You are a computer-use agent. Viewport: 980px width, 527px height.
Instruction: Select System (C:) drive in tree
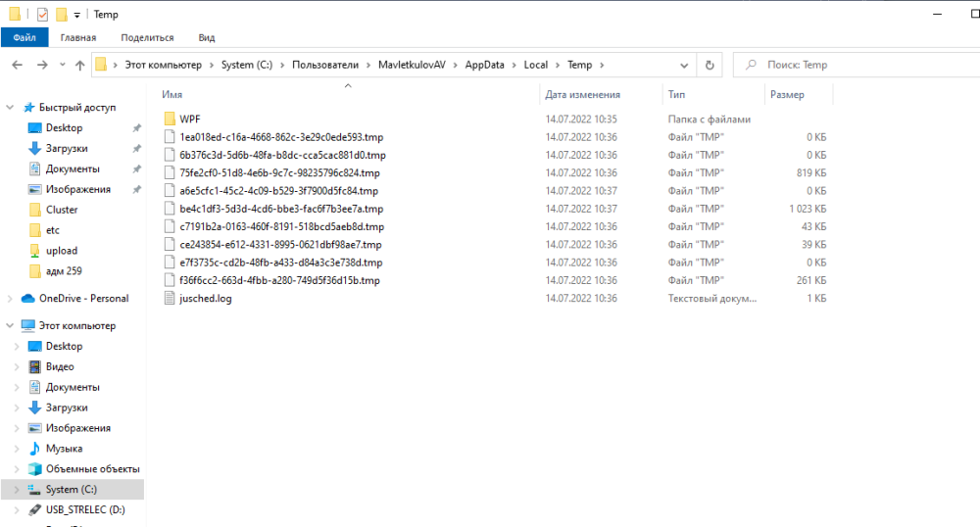tap(73, 490)
